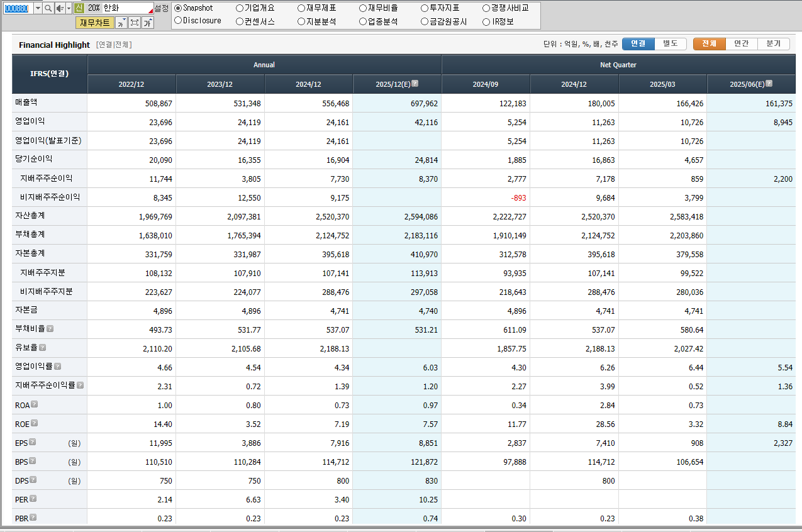Click the green 신 badge icon
Image resolution: width=802 pixels, height=532 pixels.
click(79, 8)
